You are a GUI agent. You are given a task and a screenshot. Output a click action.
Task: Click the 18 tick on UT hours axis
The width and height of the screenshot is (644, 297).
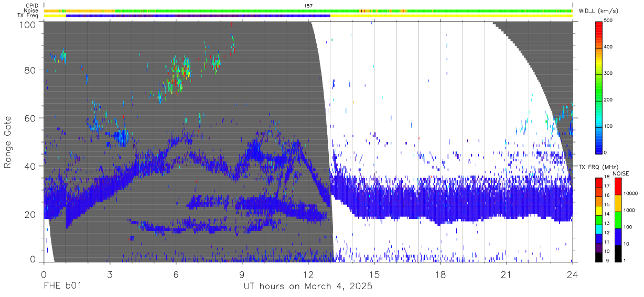pos(441,274)
